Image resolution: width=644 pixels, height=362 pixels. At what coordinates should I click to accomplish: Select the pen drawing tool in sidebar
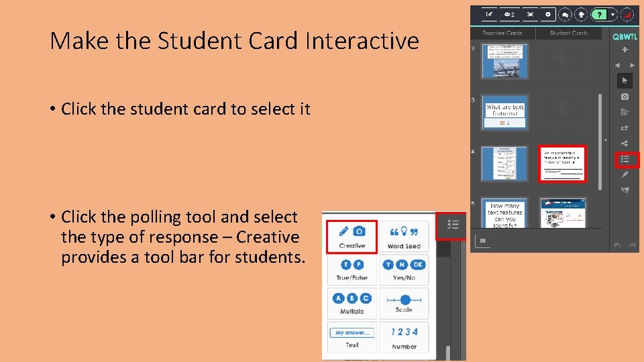[625, 174]
